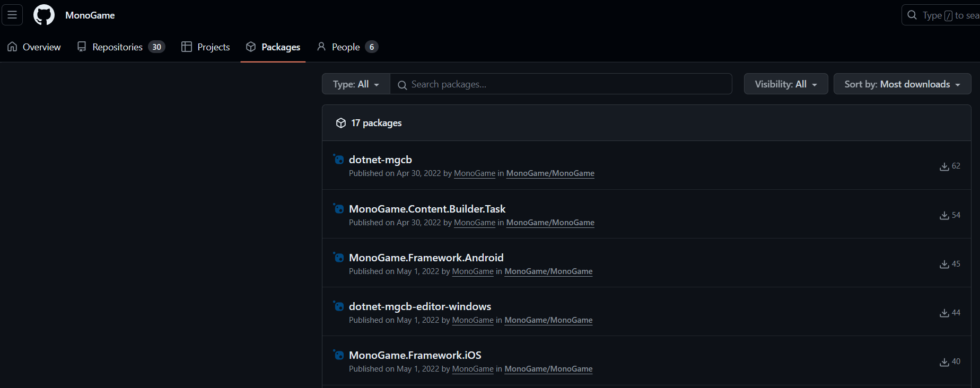Click the NuGet icon next to dotnet-mgcb-editor-windows
The image size is (980, 388).
[338, 306]
